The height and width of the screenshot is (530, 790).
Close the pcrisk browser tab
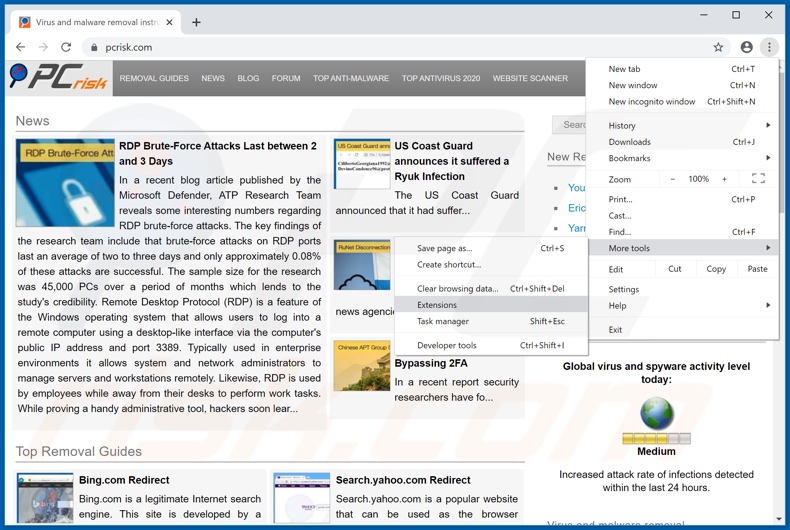coord(170,22)
